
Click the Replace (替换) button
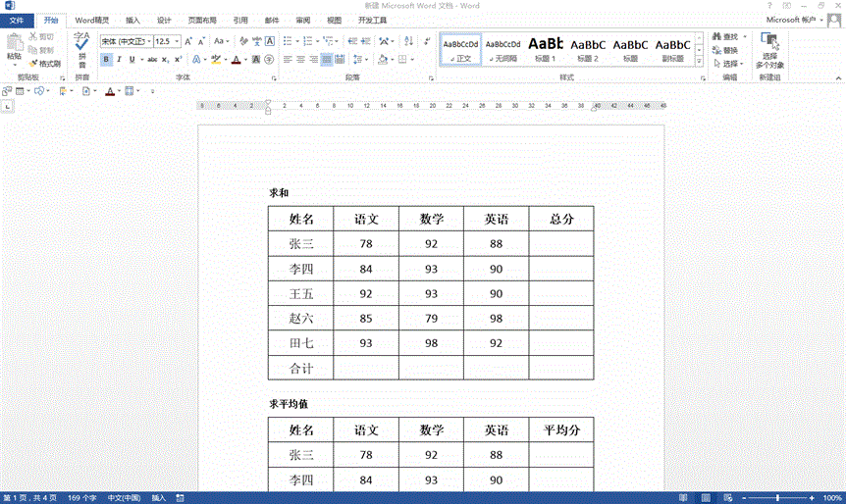click(724, 50)
